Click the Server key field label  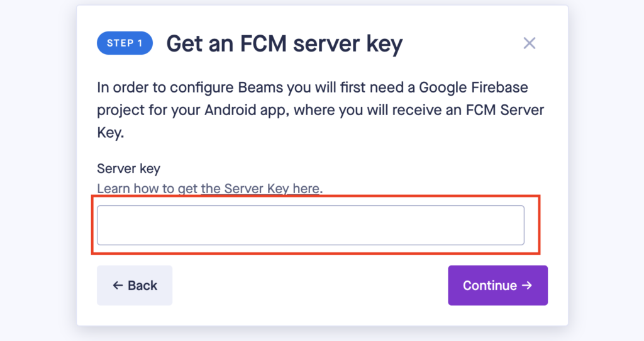[x=128, y=169]
